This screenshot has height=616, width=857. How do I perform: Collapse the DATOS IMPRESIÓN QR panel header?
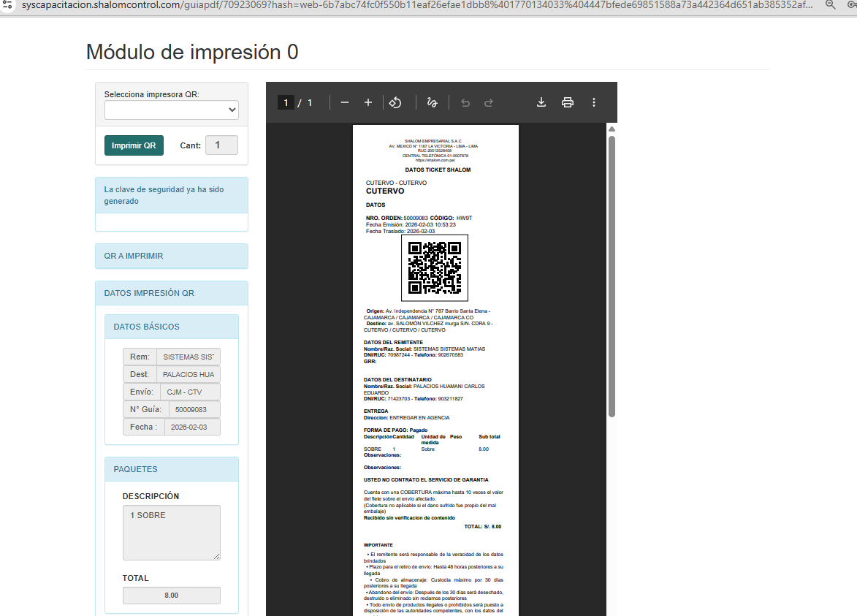(x=172, y=293)
